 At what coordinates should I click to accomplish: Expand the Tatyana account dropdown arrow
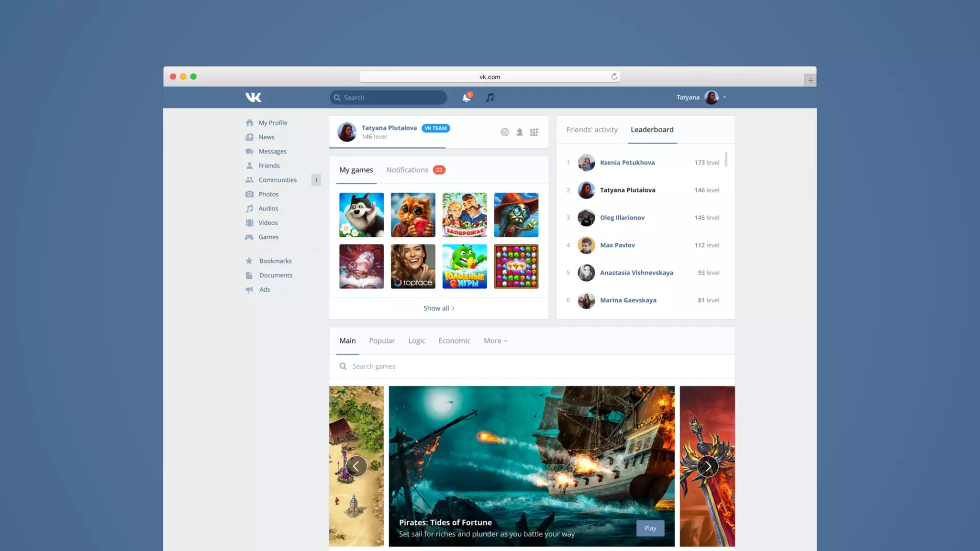pos(724,98)
